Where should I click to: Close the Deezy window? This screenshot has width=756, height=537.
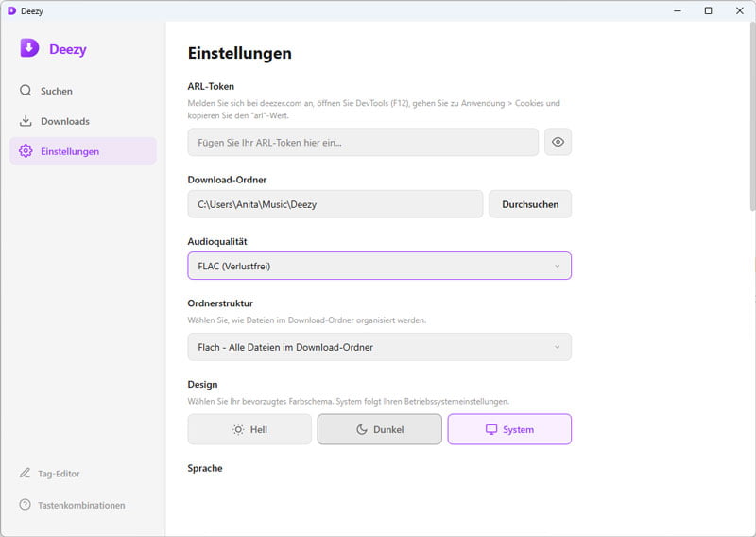(740, 10)
